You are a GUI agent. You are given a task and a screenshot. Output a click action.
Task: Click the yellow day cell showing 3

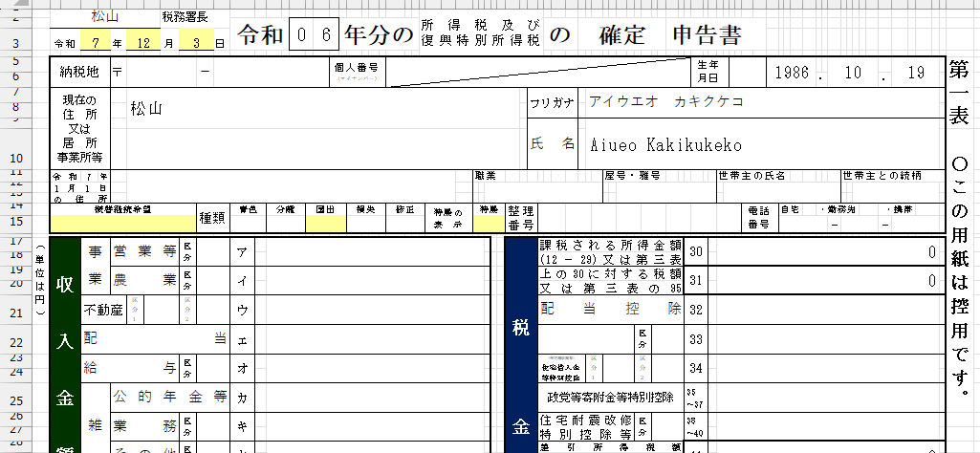[x=195, y=44]
